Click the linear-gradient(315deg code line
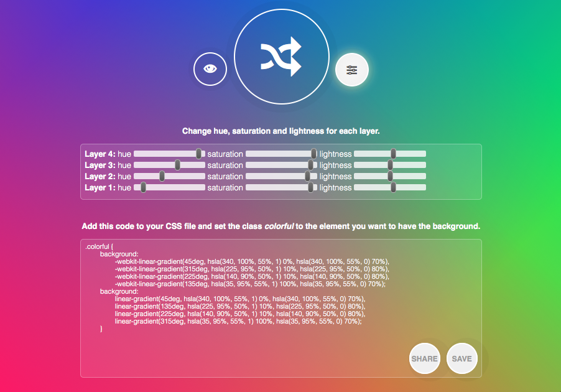561x392 pixels. (238, 322)
